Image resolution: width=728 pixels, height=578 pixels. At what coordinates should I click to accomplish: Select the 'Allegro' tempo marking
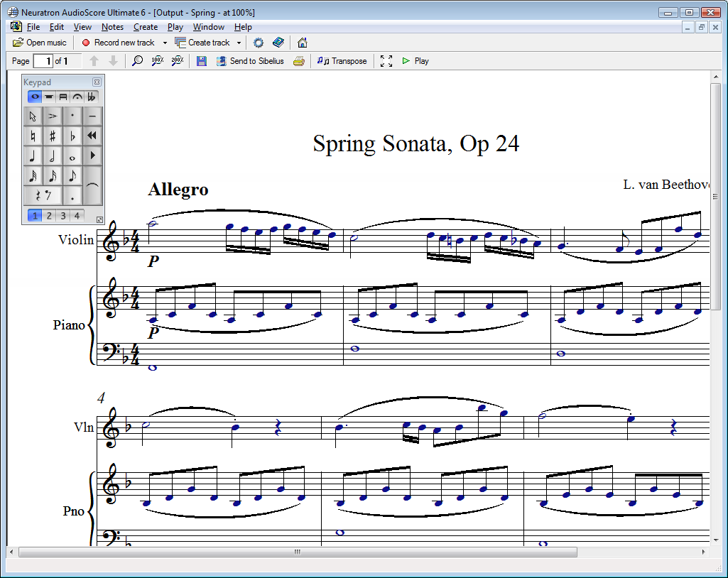click(x=178, y=190)
